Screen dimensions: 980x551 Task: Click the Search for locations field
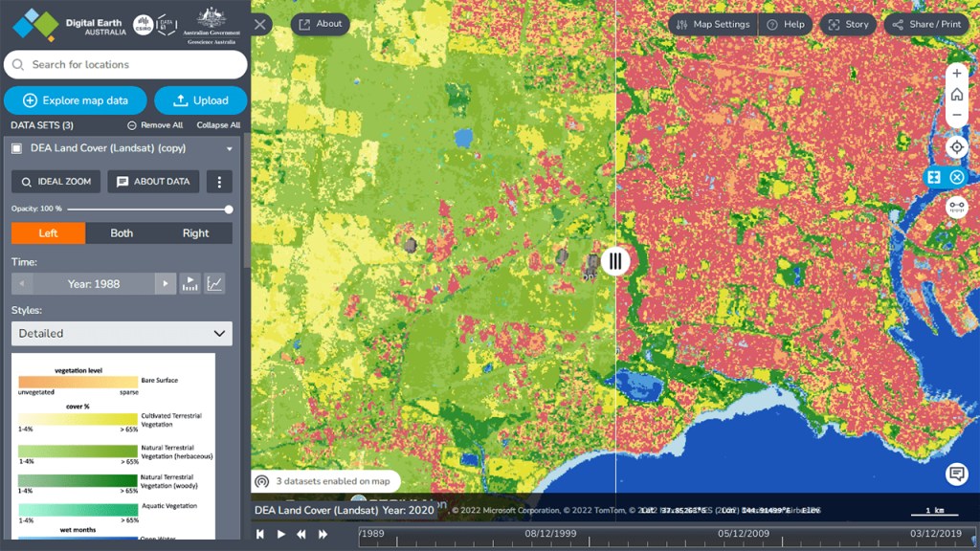(x=125, y=64)
